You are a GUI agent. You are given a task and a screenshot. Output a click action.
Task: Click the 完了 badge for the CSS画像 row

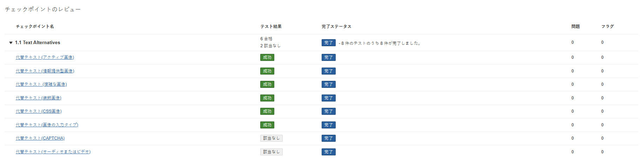coord(328,111)
